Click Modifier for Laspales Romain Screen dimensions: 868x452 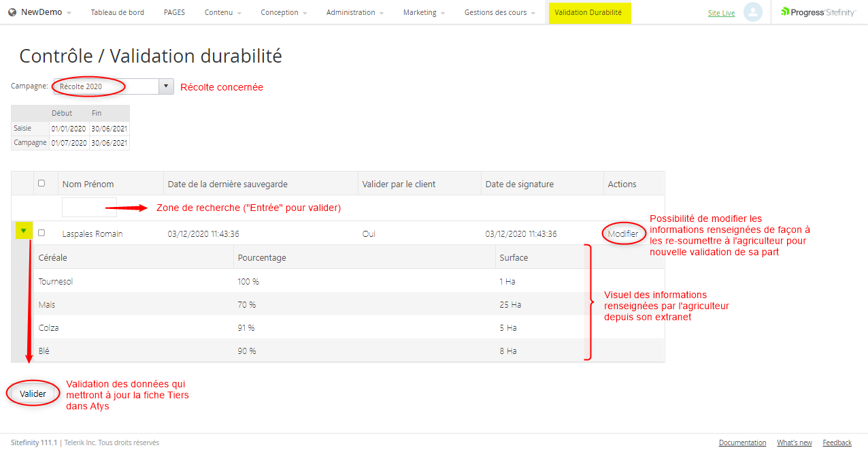click(x=623, y=233)
